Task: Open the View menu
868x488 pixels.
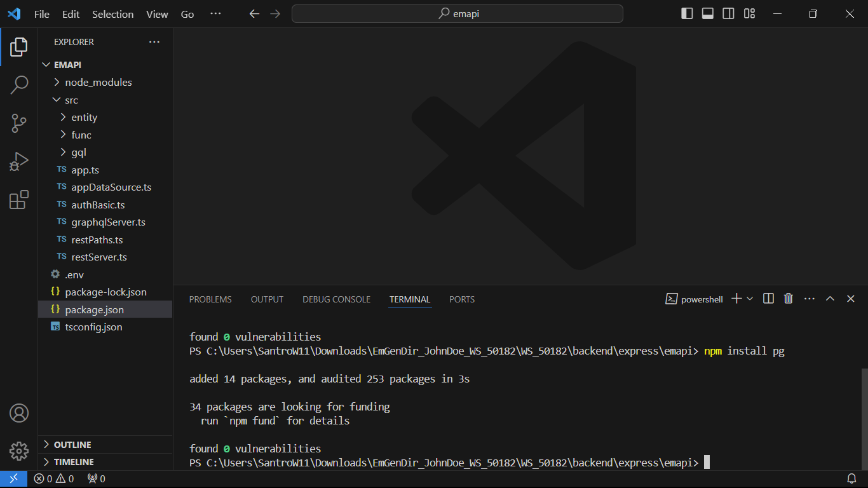Action: pyautogui.click(x=157, y=14)
